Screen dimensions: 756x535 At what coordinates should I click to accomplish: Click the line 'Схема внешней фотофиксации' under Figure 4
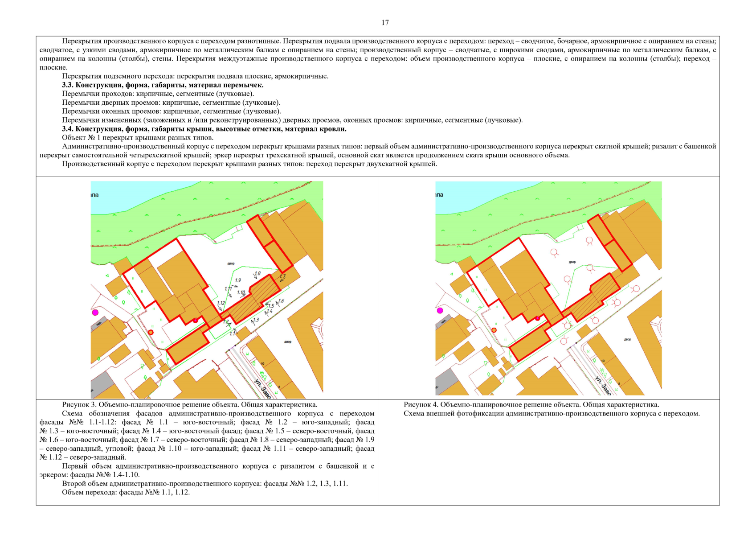[552, 414]
